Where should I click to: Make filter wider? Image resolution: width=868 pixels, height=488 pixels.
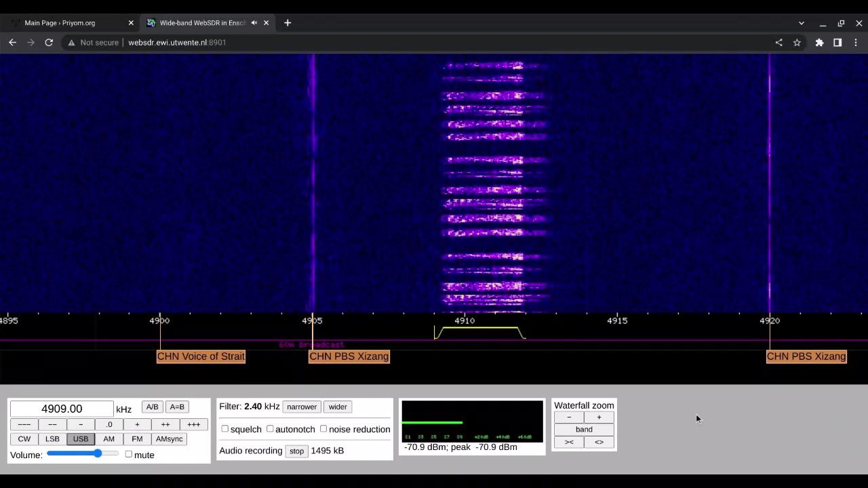click(x=338, y=407)
